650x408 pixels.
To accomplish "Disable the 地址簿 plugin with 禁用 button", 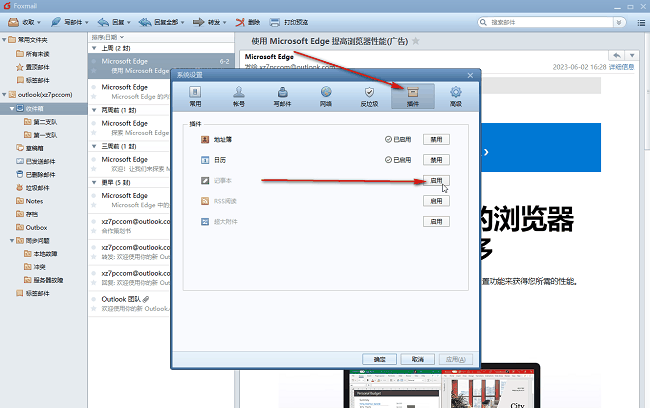I will tap(436, 139).
